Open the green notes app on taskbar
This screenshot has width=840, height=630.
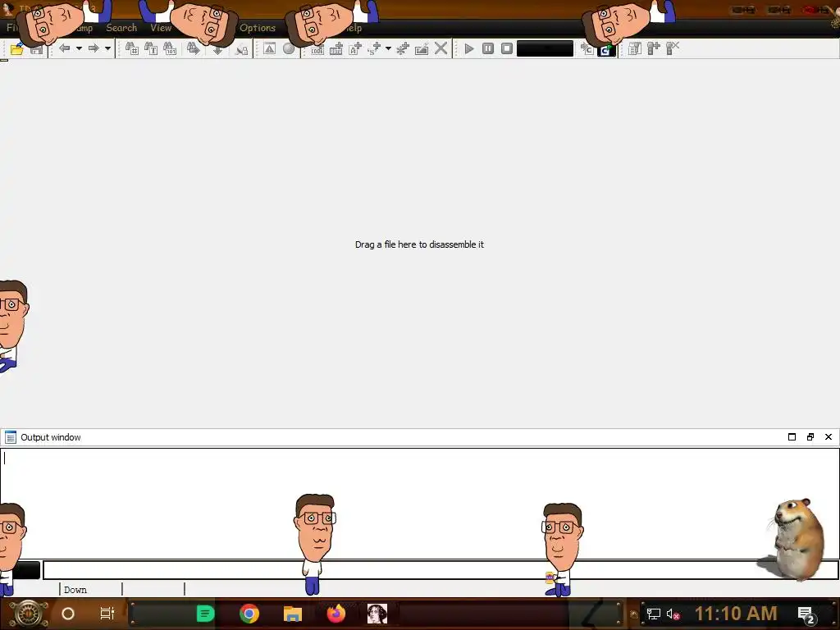[x=205, y=614]
